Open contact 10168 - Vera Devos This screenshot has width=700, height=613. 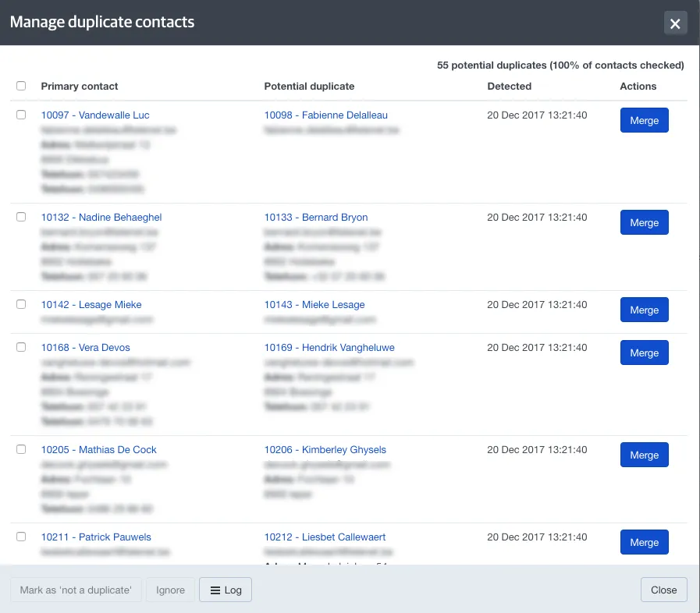tap(85, 348)
